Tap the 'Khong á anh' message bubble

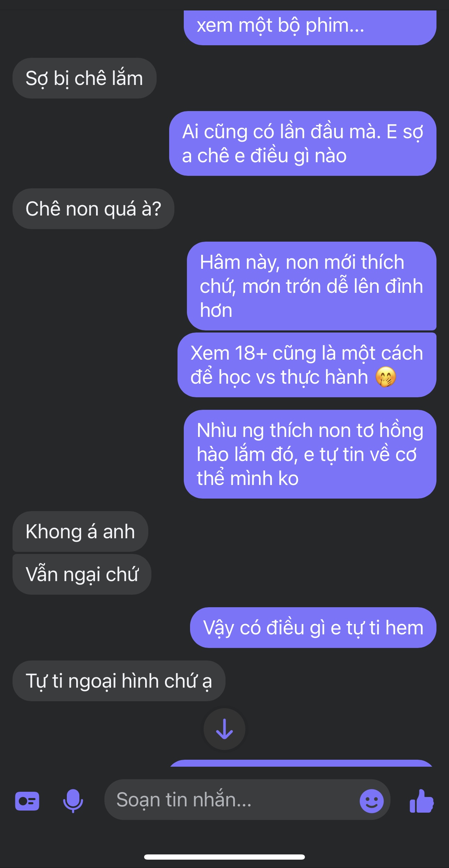80,531
